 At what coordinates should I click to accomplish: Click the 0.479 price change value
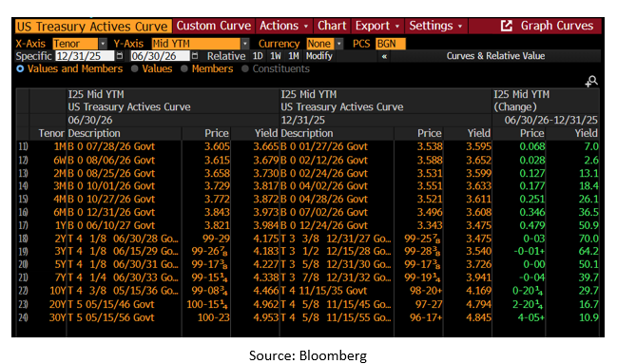tap(532, 225)
